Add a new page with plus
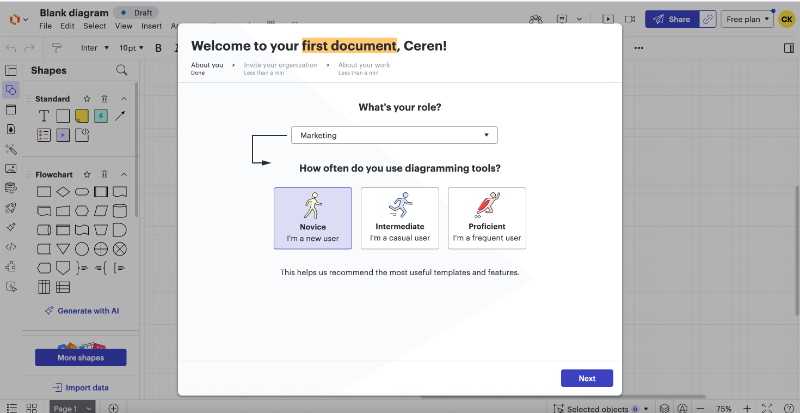 tap(113, 408)
